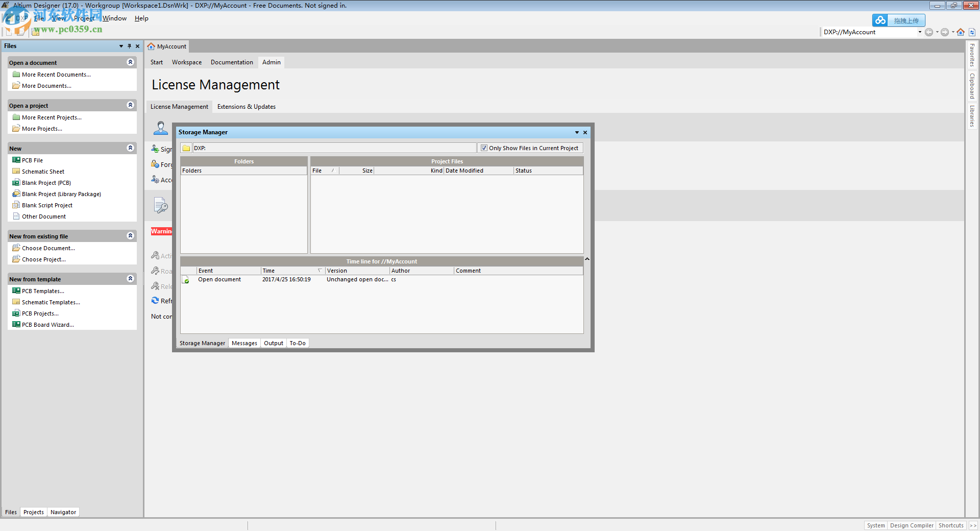Viewport: 980px width, 531px height.
Task: Sort by Status column header
Action: (548, 171)
